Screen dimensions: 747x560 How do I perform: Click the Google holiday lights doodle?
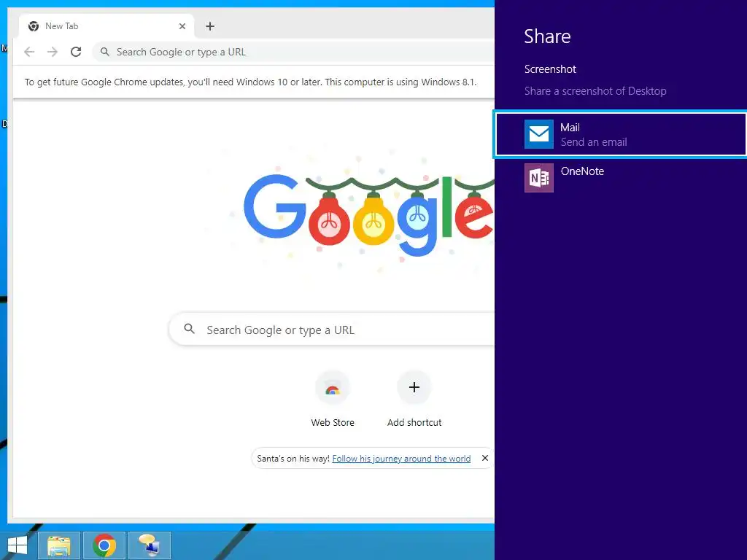pyautogui.click(x=369, y=214)
